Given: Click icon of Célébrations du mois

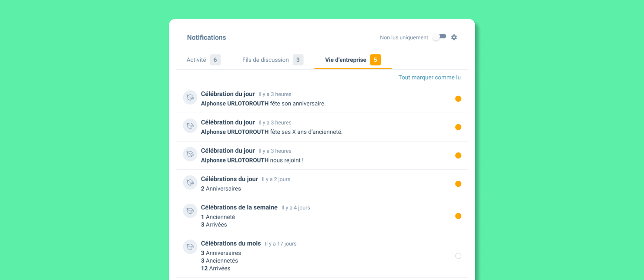Looking at the screenshot, I should click(x=190, y=247).
